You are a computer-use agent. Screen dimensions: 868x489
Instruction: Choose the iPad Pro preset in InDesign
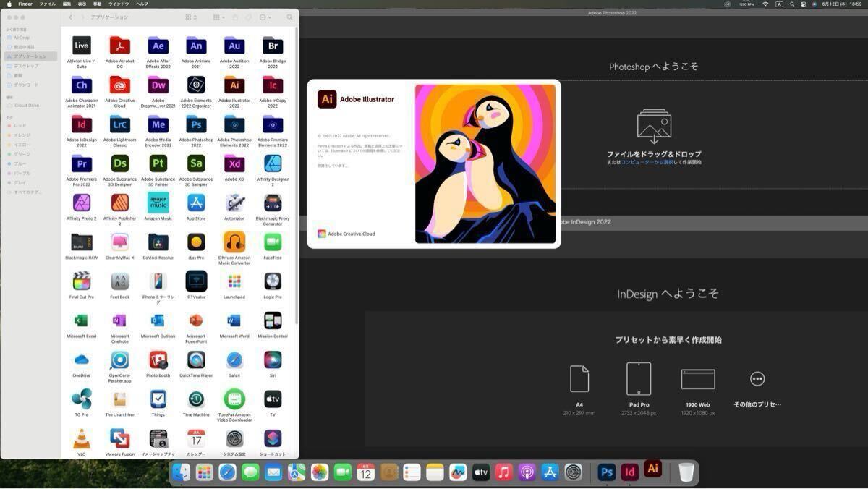click(639, 389)
